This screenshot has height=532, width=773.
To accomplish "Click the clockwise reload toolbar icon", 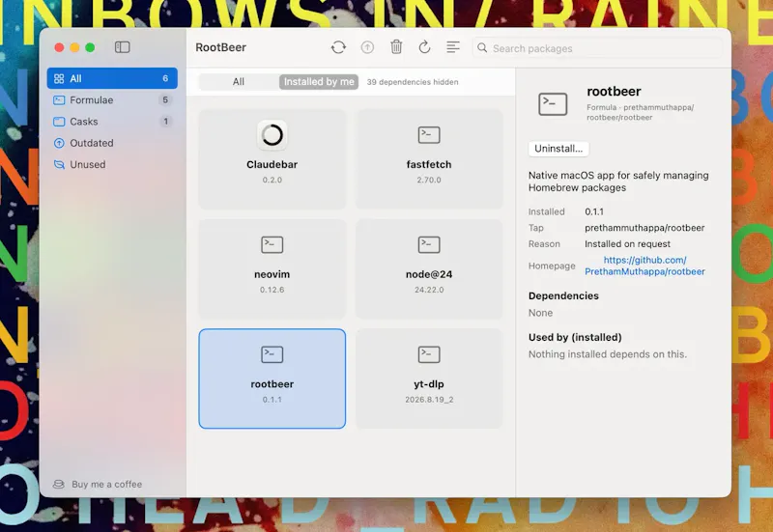I will click(424, 47).
